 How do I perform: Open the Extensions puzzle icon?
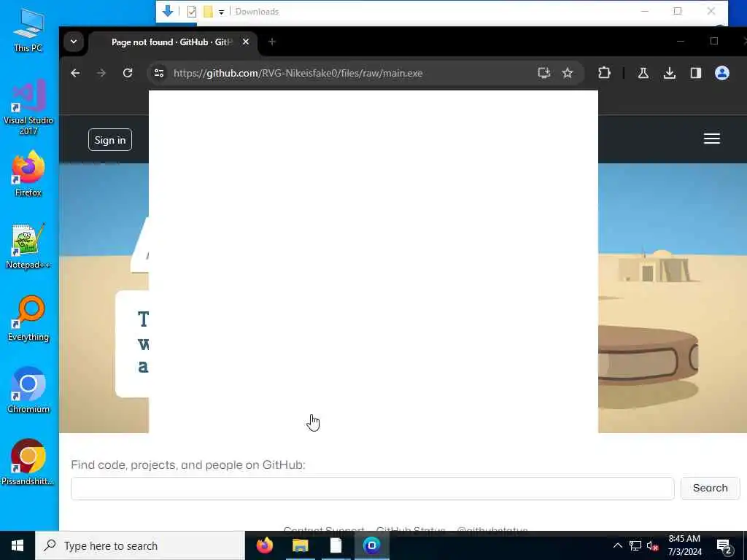pyautogui.click(x=604, y=73)
